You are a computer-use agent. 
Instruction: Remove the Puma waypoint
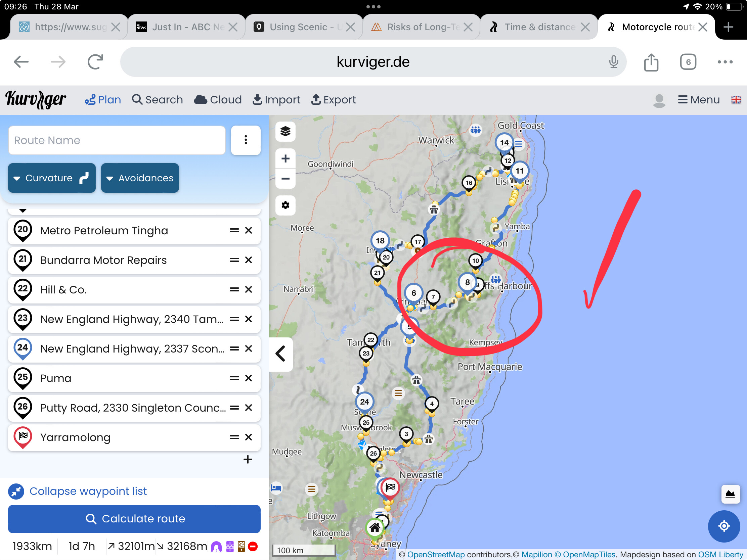249,378
